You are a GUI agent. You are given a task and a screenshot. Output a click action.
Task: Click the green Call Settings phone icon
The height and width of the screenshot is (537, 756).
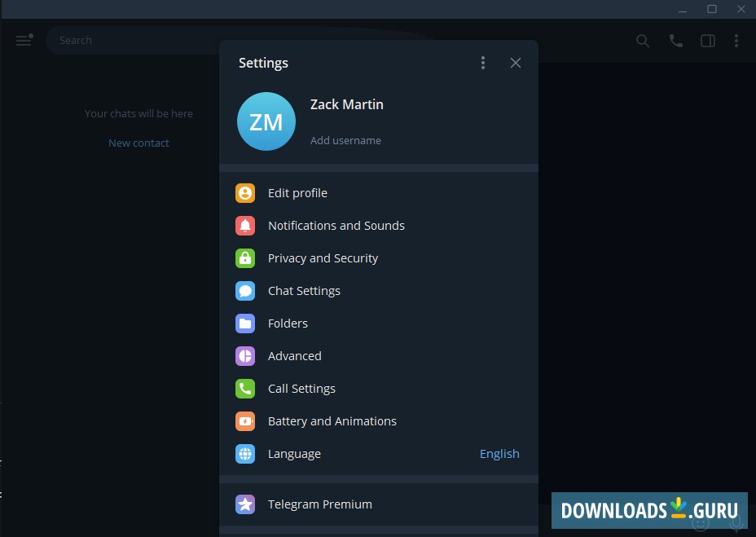pyautogui.click(x=245, y=389)
